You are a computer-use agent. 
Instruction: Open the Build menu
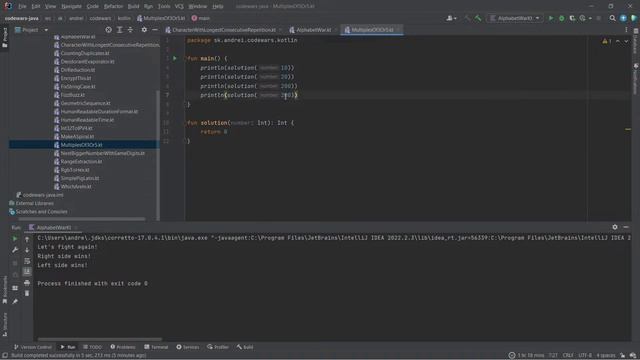click(133, 7)
